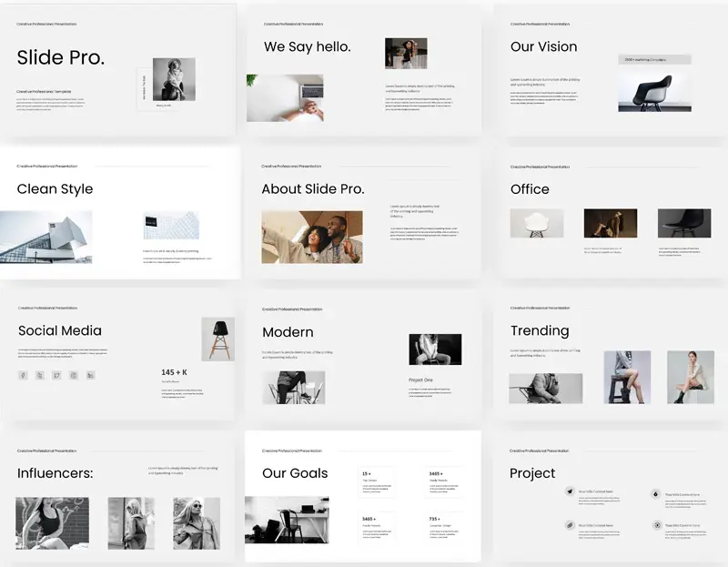Select the 'Our Vision' slide title
The height and width of the screenshot is (567, 728).
(x=543, y=46)
